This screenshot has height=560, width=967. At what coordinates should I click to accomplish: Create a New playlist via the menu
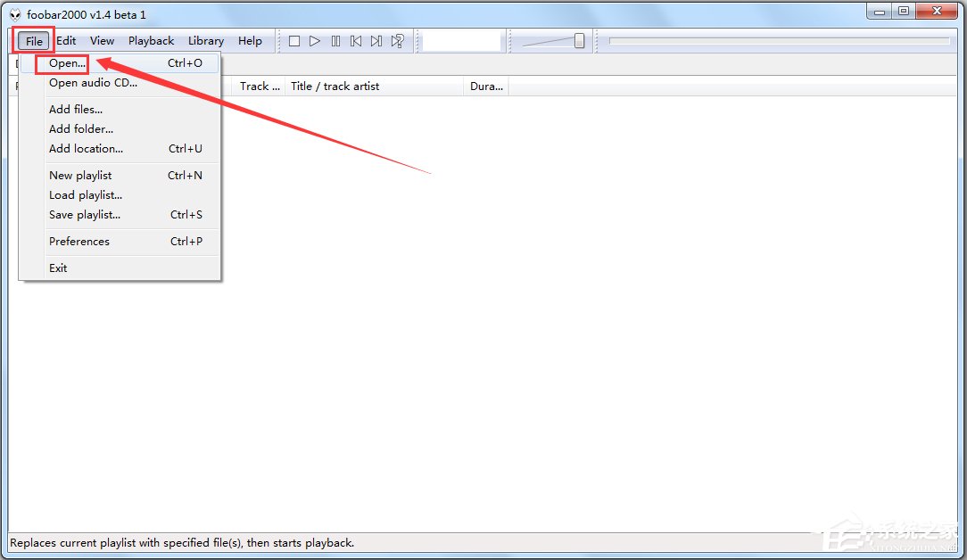[80, 175]
